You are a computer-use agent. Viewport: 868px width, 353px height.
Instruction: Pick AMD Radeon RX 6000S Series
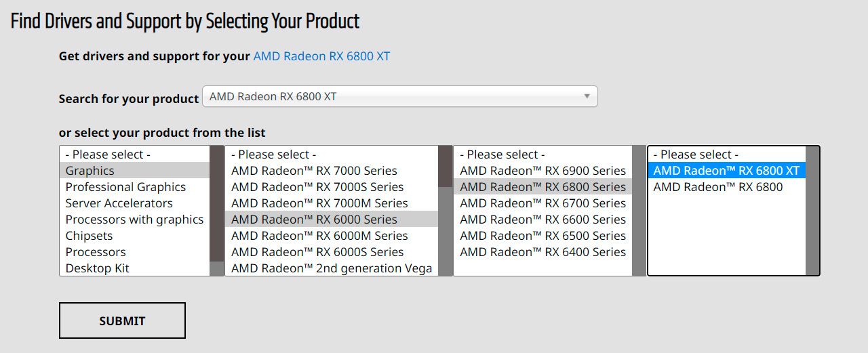317,252
